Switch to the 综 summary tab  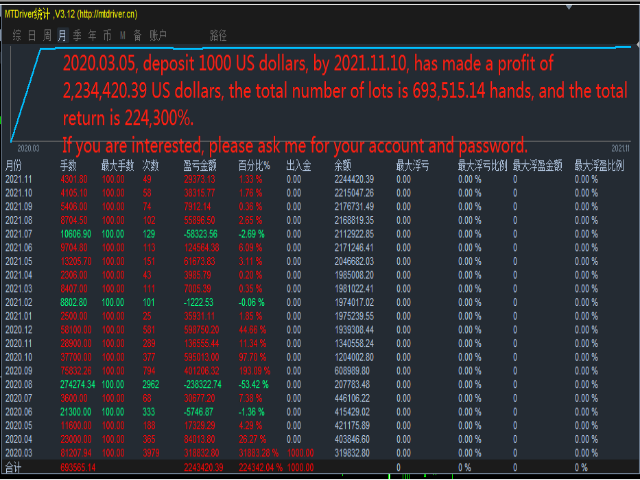point(17,36)
